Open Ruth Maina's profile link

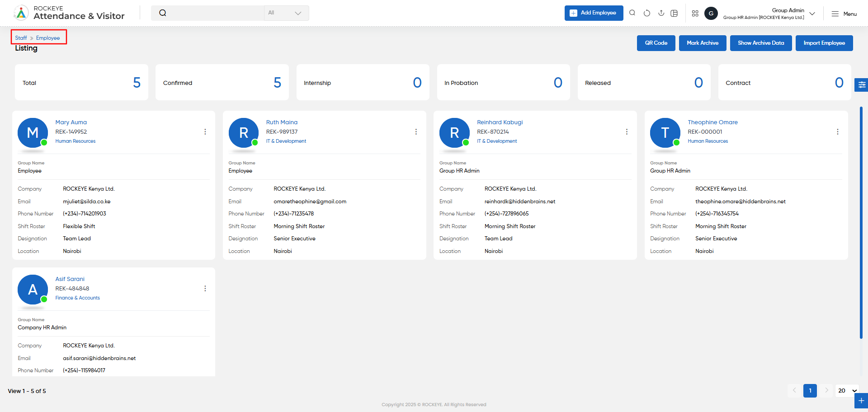[x=282, y=122]
